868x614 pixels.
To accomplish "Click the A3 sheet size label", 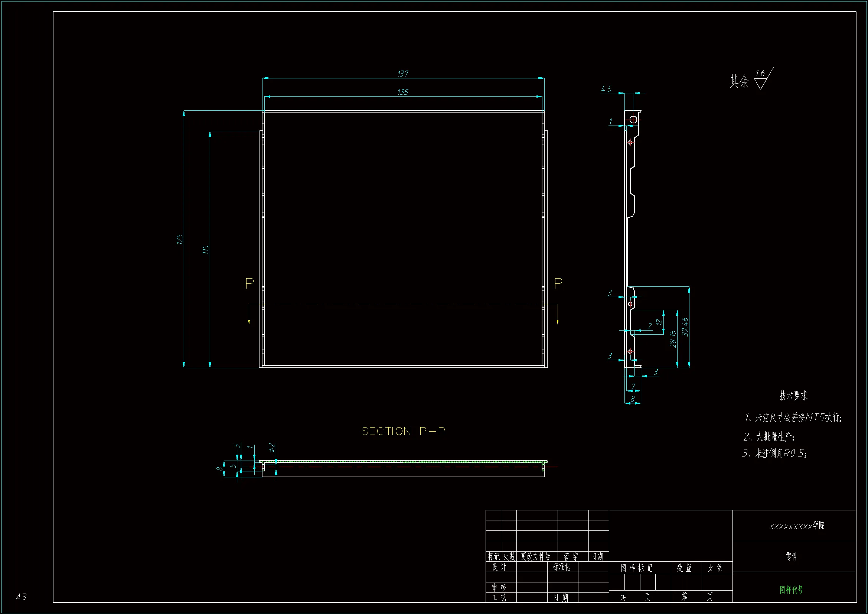I will click(21, 597).
